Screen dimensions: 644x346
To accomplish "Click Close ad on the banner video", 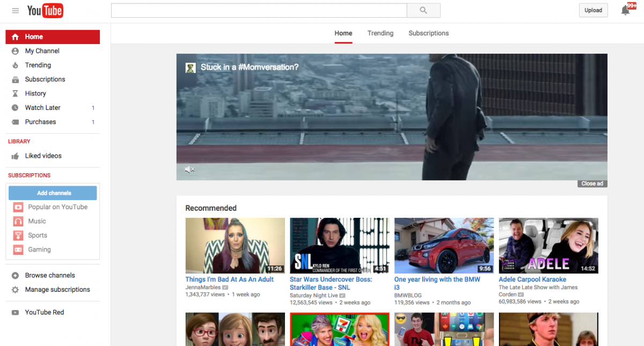I will (x=592, y=183).
